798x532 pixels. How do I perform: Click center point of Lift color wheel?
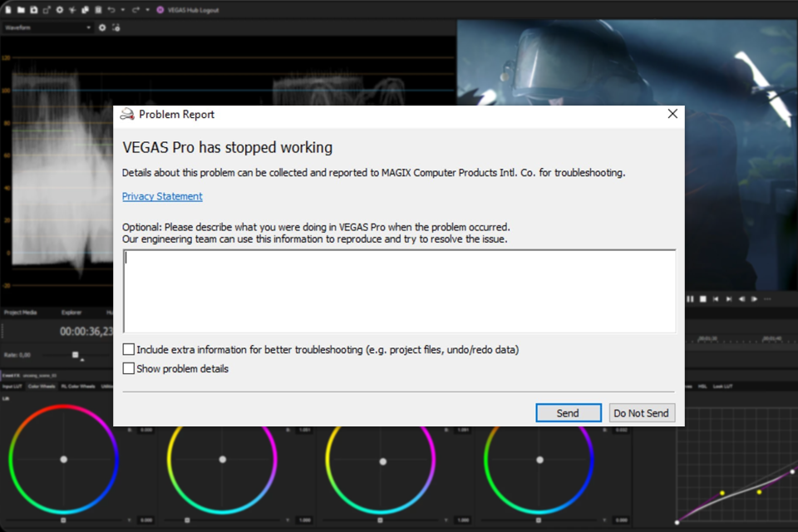tap(64, 459)
